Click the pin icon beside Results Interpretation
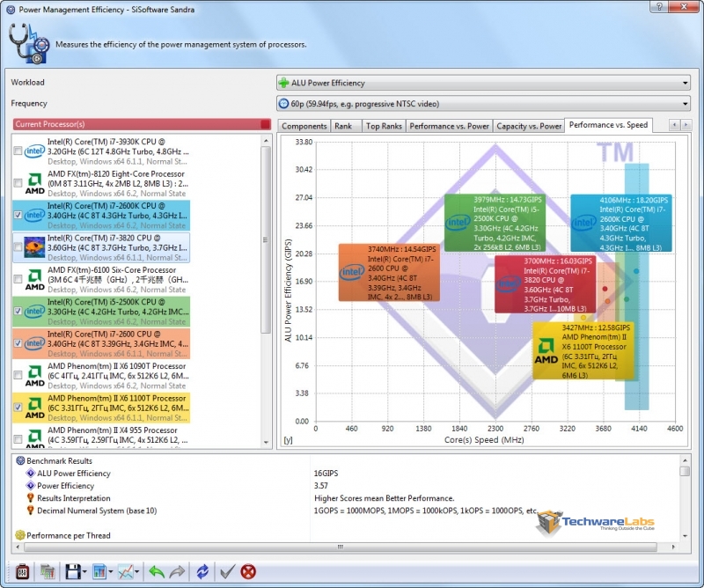704x588 pixels. [31, 497]
